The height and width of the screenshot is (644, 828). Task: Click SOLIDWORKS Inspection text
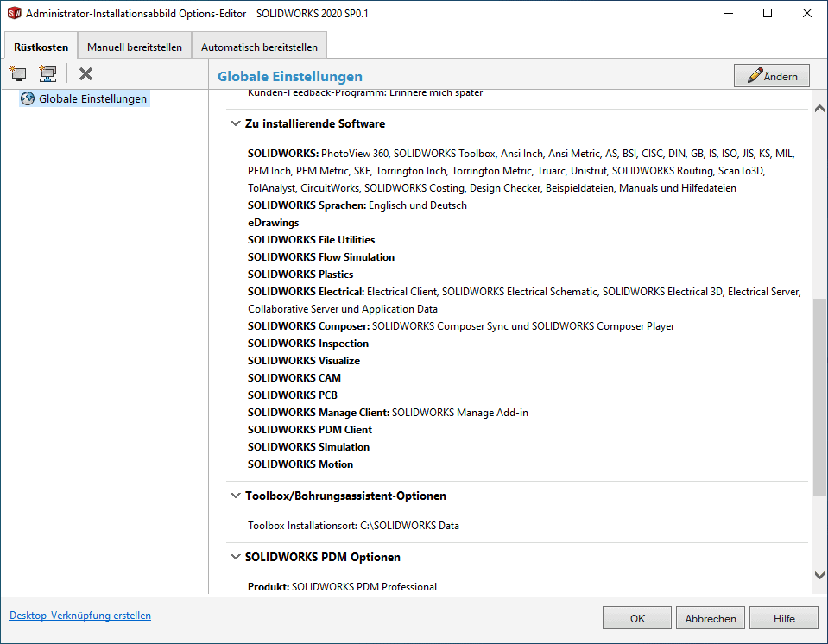tap(308, 344)
